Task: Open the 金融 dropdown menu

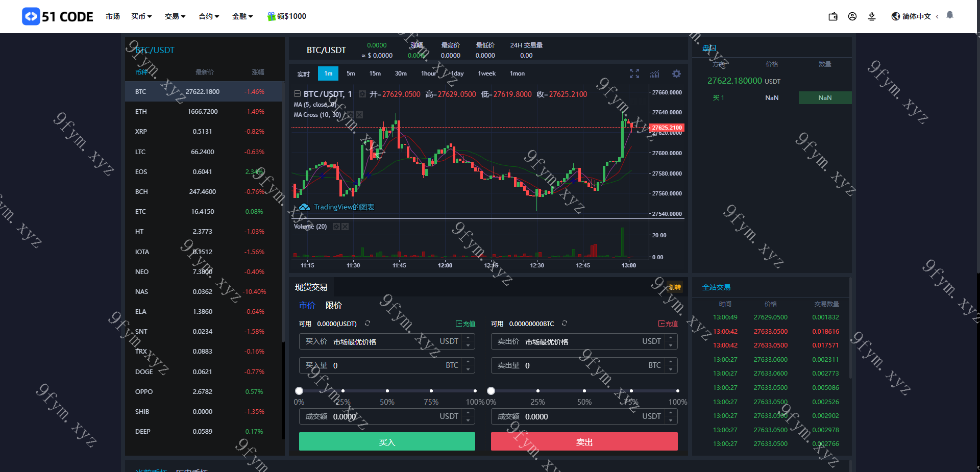Action: pyautogui.click(x=242, y=16)
